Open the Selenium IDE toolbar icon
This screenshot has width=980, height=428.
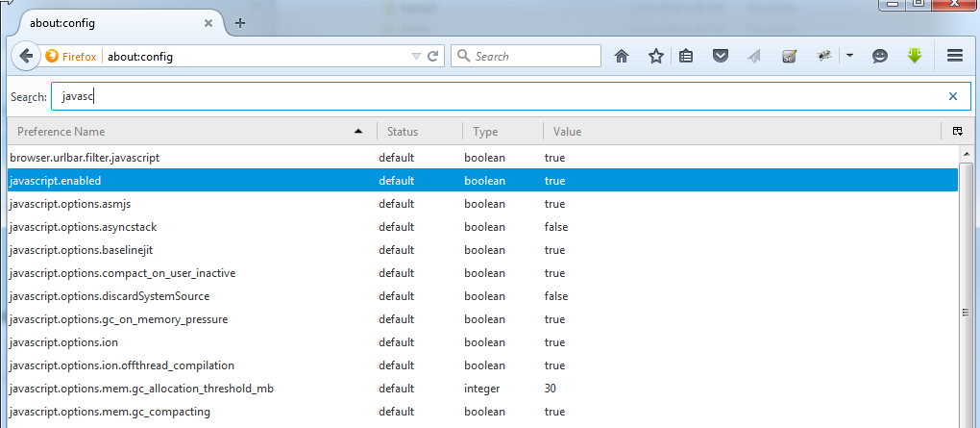789,57
